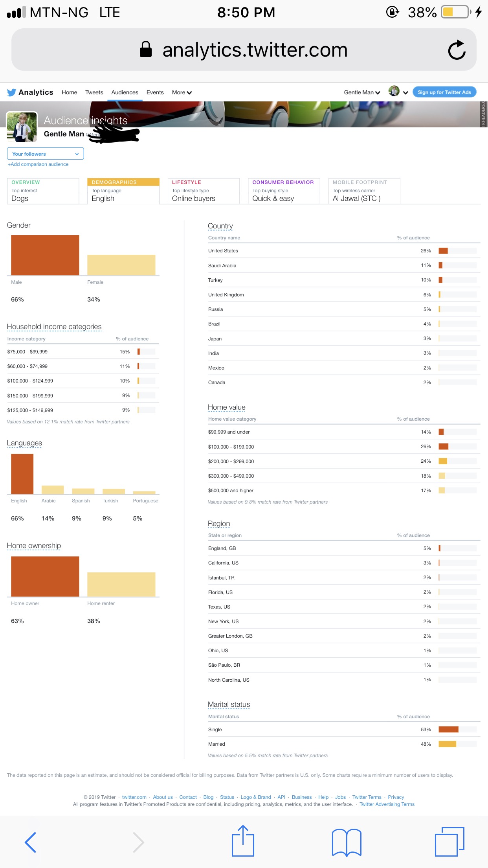Open the Lifestyle tab
488x868 pixels.
[x=204, y=191]
